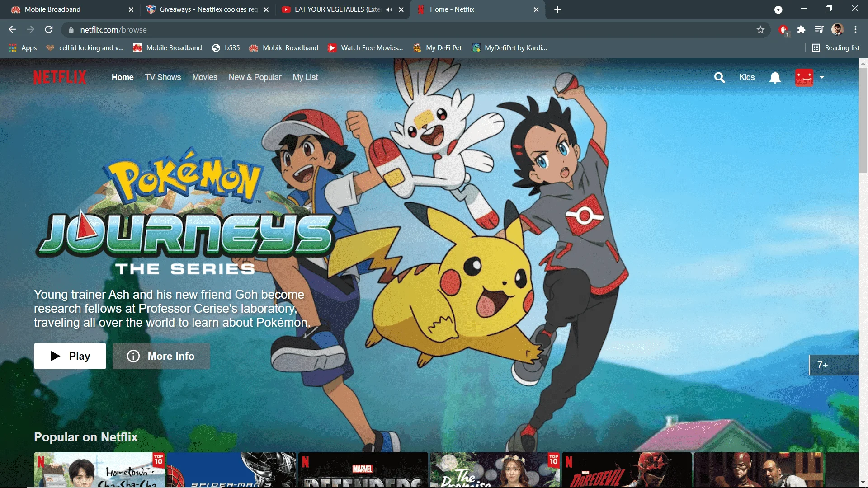Open the Daredevil thumbnail
This screenshot has height=488, width=868.
click(x=627, y=470)
